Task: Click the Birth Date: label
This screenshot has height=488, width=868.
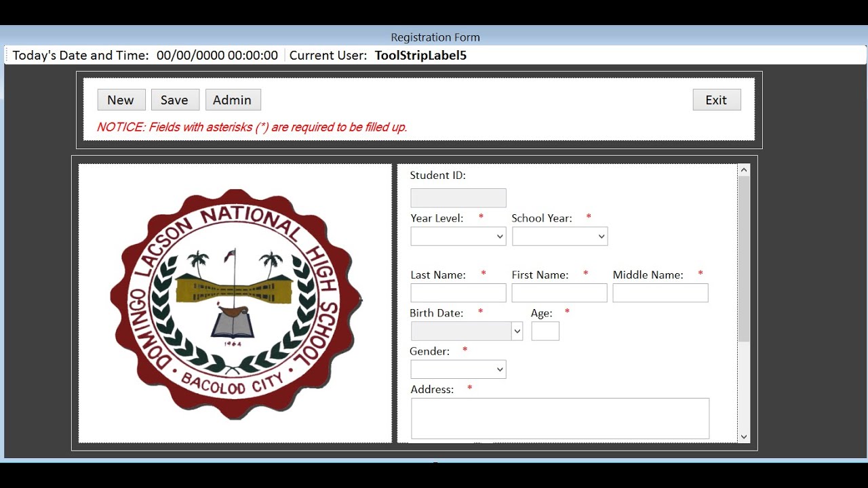Action: click(x=437, y=313)
